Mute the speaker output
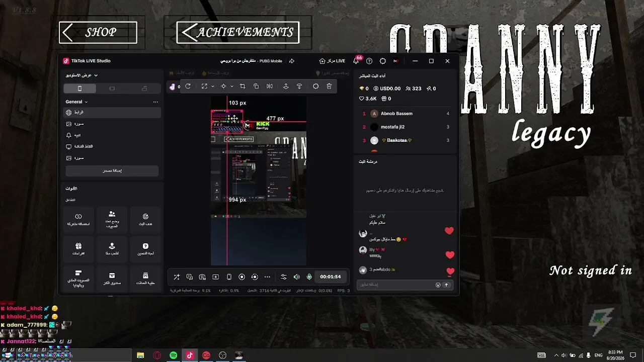644x362 pixels. 296,277
